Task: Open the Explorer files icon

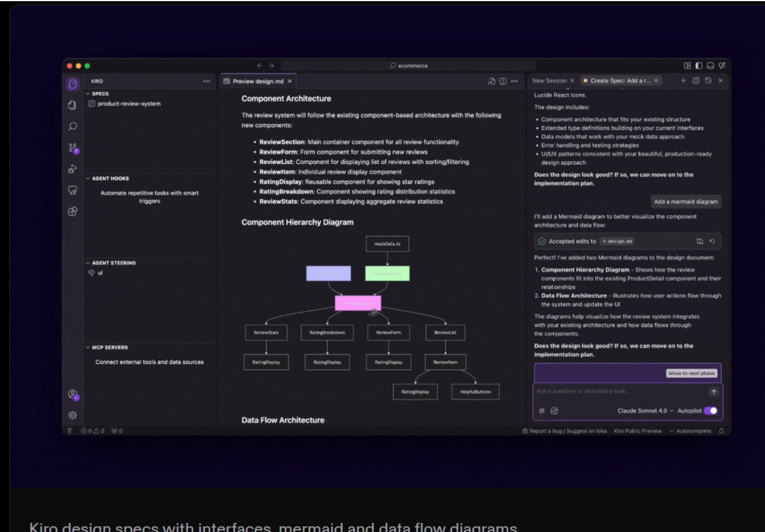Action: 73,105
